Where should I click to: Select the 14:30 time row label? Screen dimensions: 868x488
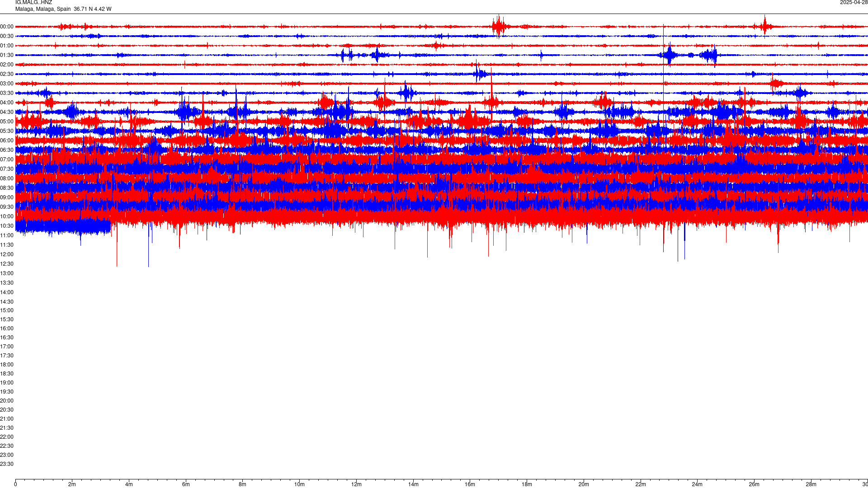click(7, 302)
